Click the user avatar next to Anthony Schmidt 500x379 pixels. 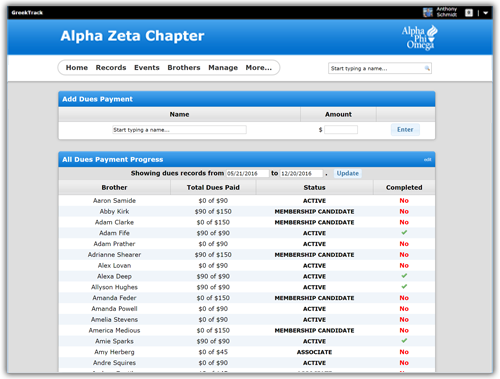click(x=428, y=13)
